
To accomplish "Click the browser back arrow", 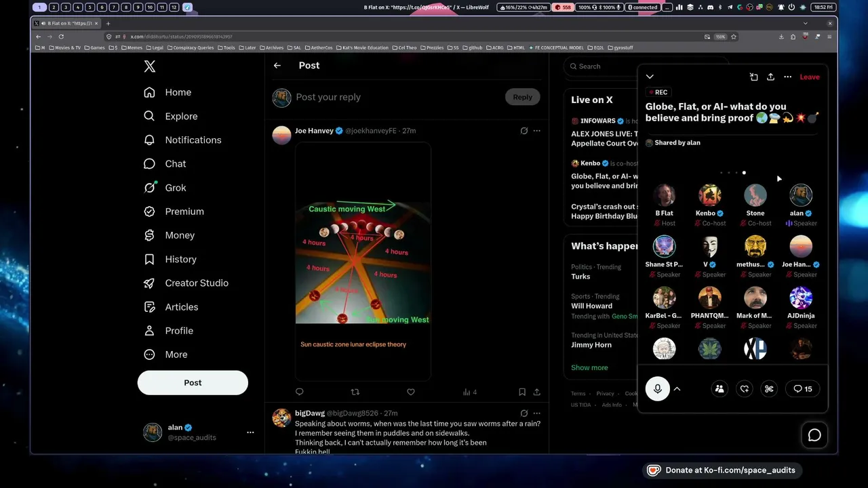I will tap(39, 37).
